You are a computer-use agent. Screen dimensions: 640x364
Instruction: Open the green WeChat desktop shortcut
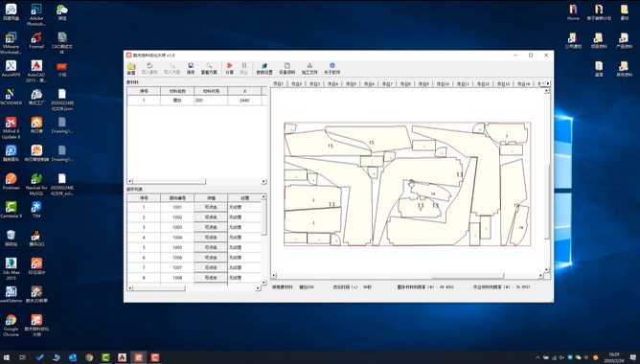coord(61,12)
